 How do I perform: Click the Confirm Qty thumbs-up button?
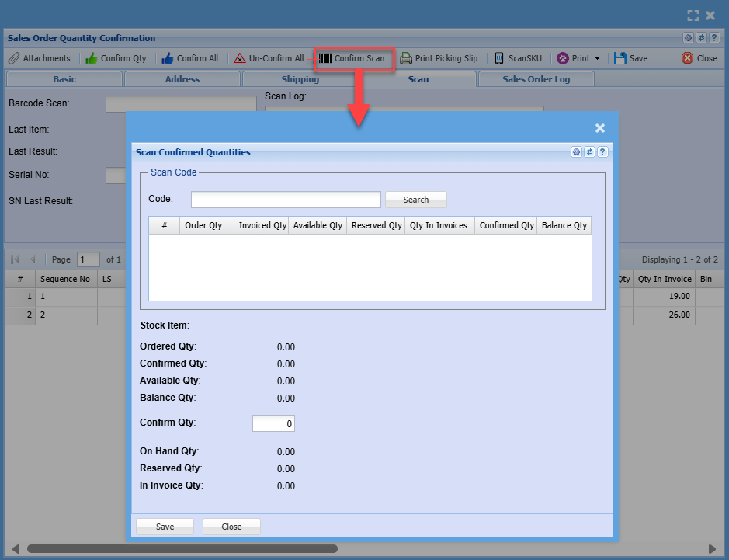coord(116,58)
